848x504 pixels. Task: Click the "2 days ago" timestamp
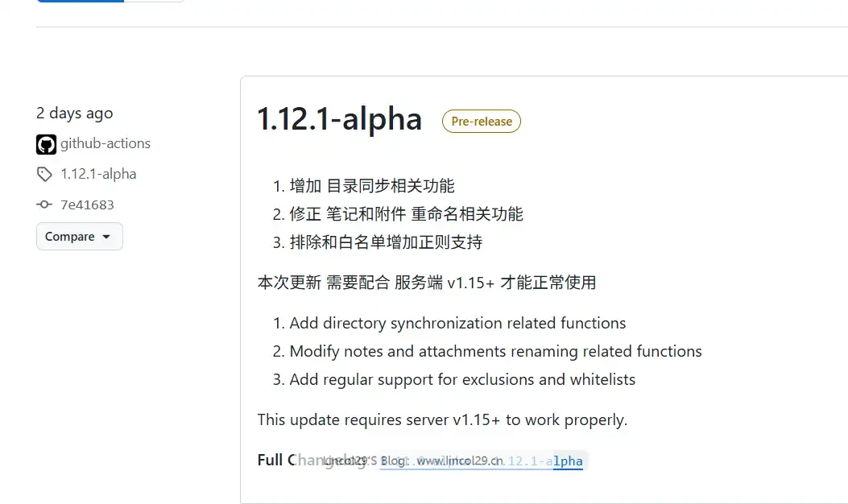[75, 113]
